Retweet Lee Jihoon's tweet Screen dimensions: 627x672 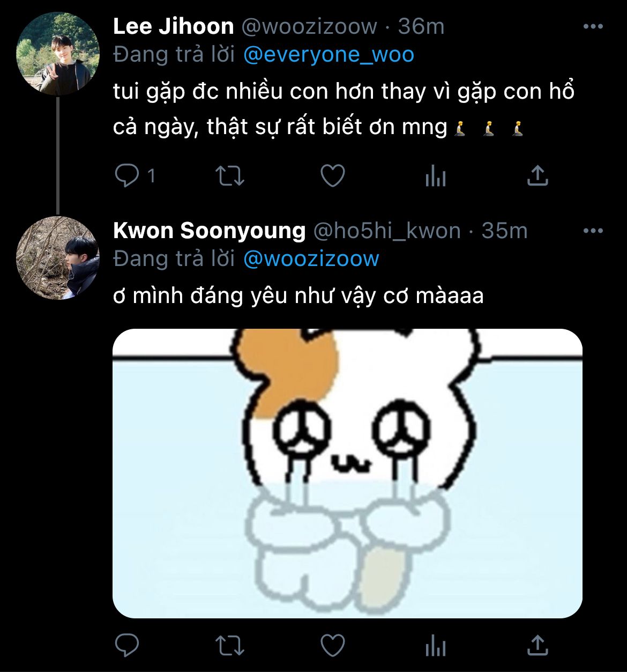point(229,176)
